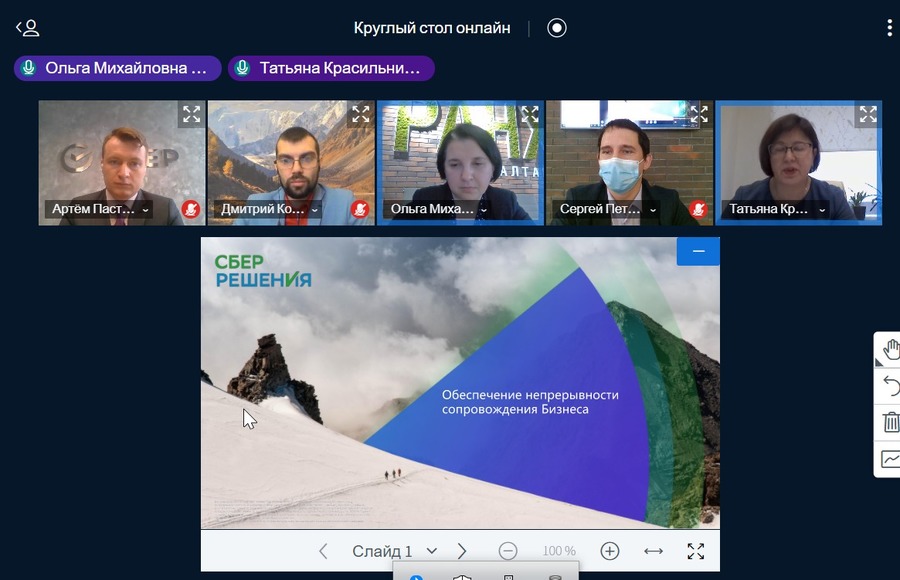Click Татьяна Кр video thumbnail
This screenshot has height=580, width=900.
point(798,163)
